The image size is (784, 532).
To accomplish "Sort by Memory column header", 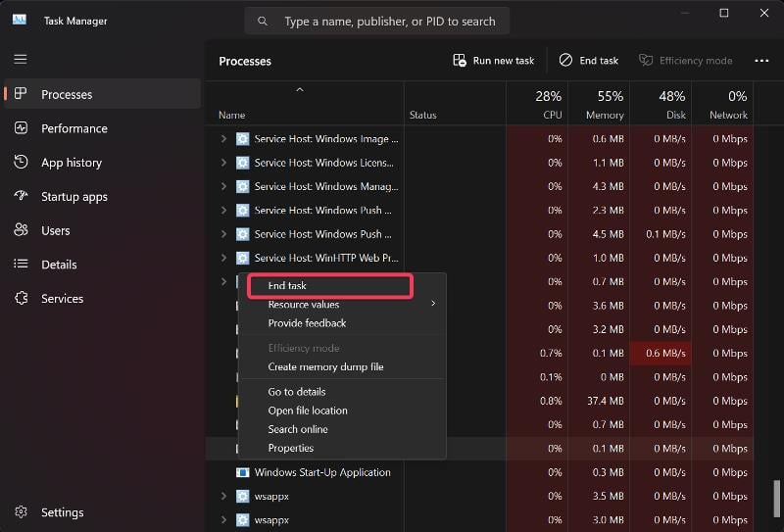I will pos(599,104).
